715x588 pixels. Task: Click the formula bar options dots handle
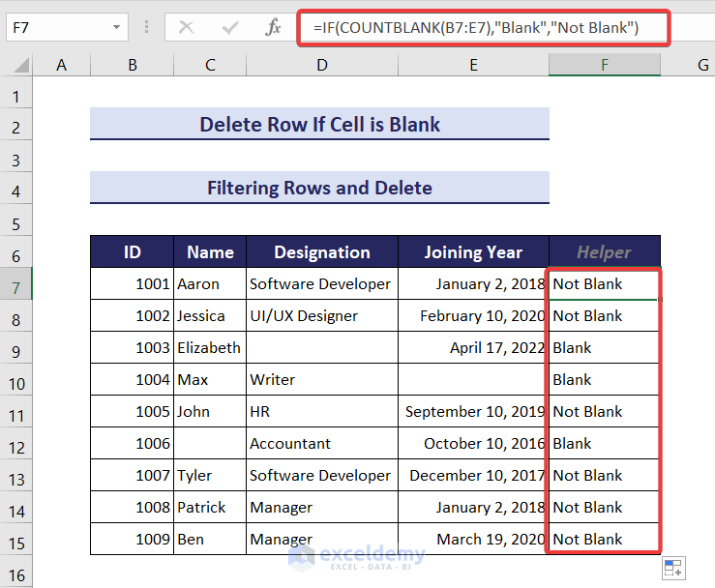coord(146,27)
